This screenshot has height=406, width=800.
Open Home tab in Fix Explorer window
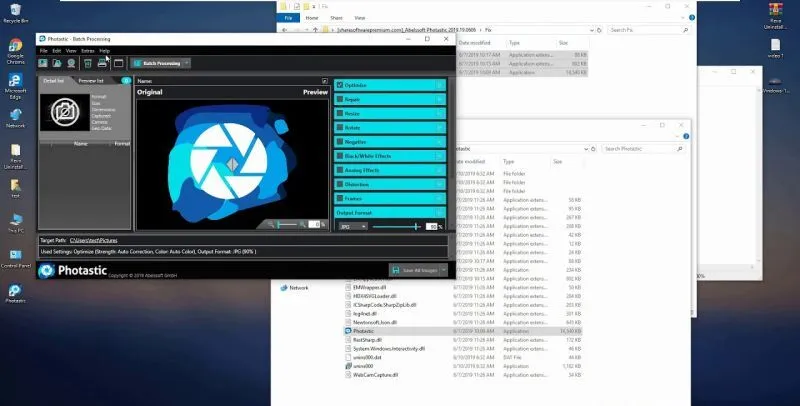pyautogui.click(x=312, y=18)
